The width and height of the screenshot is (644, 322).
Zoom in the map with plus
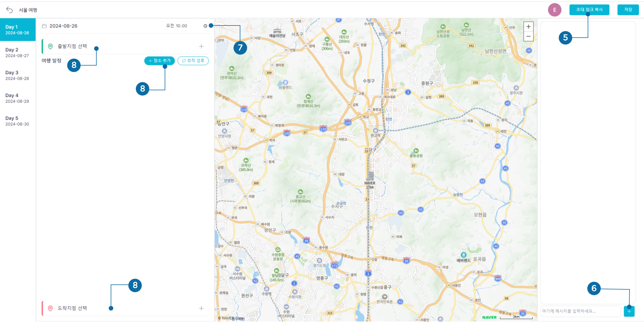click(x=528, y=27)
